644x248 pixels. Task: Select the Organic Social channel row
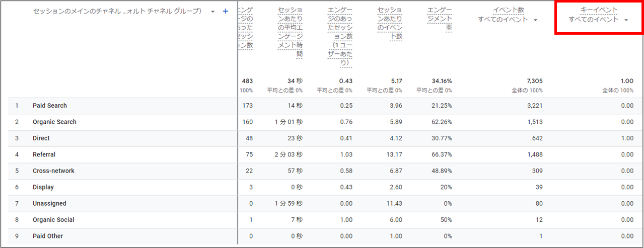(53, 220)
